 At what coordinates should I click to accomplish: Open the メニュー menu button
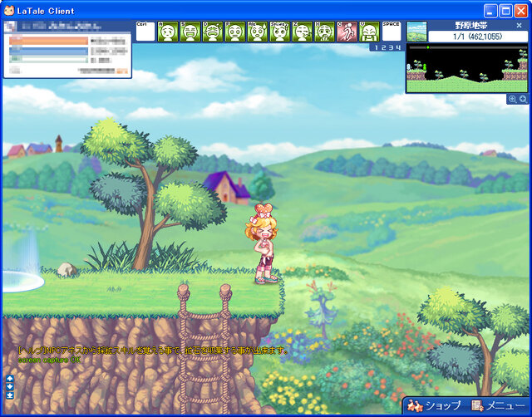pyautogui.click(x=498, y=405)
